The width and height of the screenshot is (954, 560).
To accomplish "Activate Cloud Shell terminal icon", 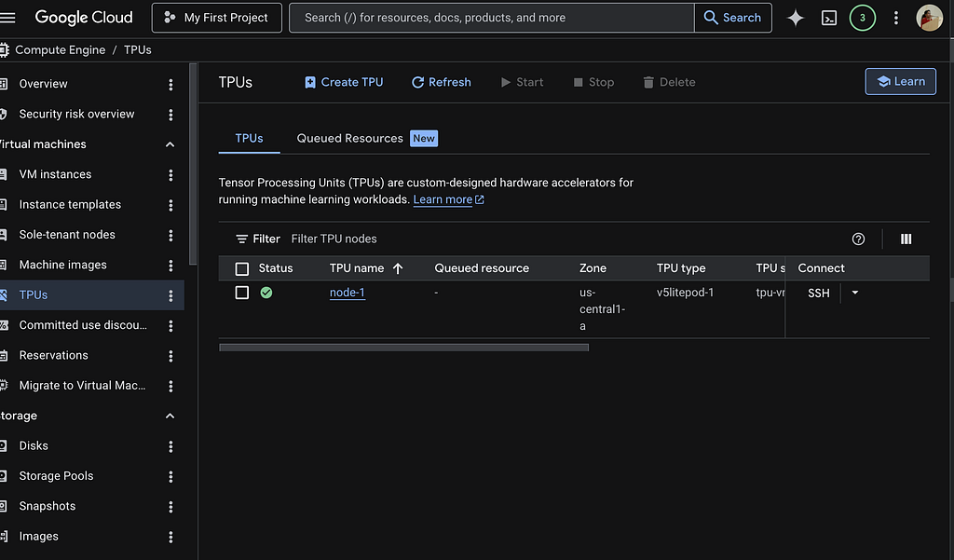I will (x=828, y=19).
